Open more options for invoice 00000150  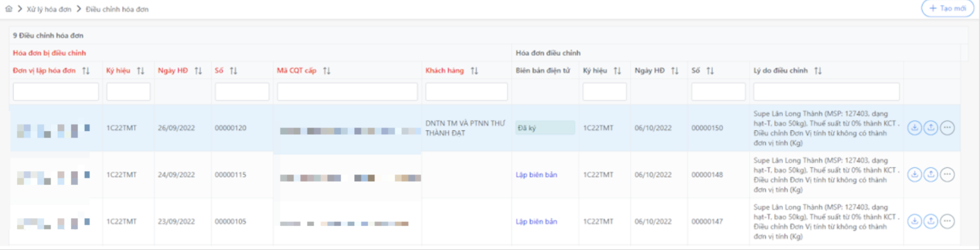tap(946, 128)
